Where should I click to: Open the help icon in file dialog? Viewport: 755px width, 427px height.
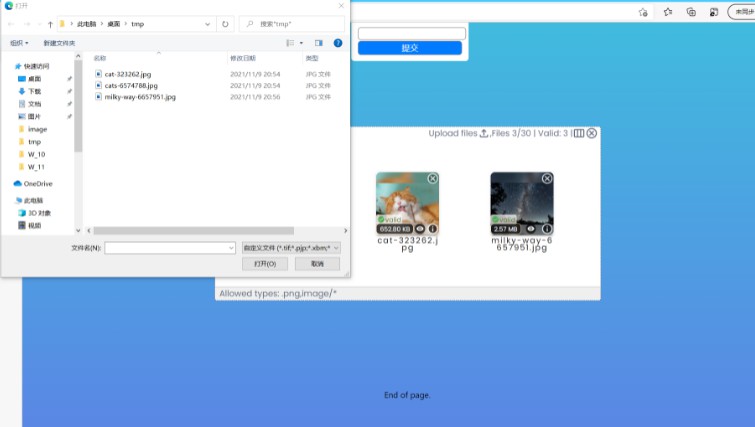(338, 43)
